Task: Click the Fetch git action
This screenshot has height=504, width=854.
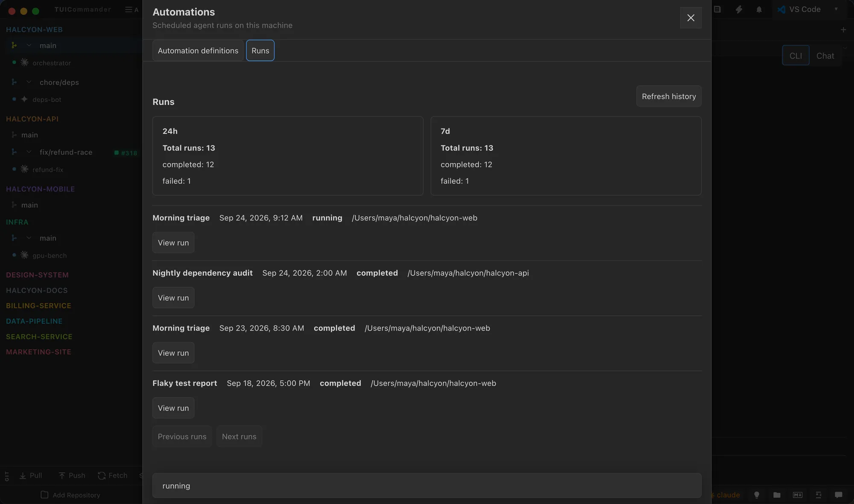Action: pos(113,475)
